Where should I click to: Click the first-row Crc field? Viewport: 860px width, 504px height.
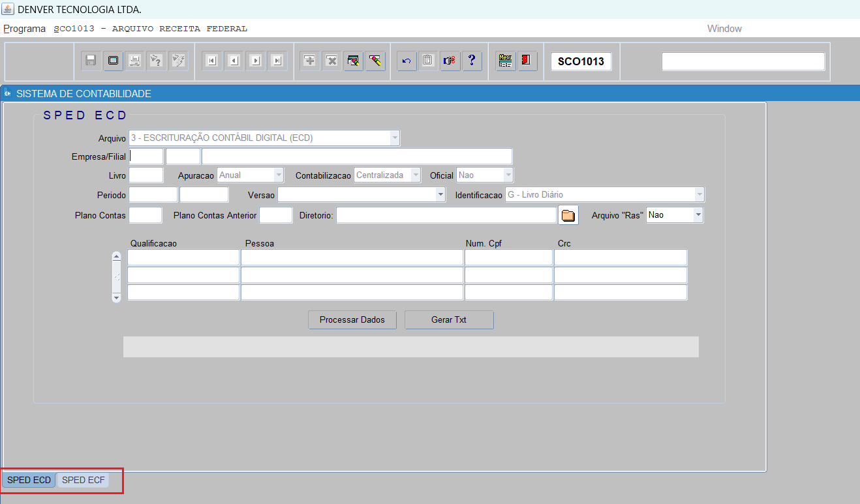coord(621,258)
